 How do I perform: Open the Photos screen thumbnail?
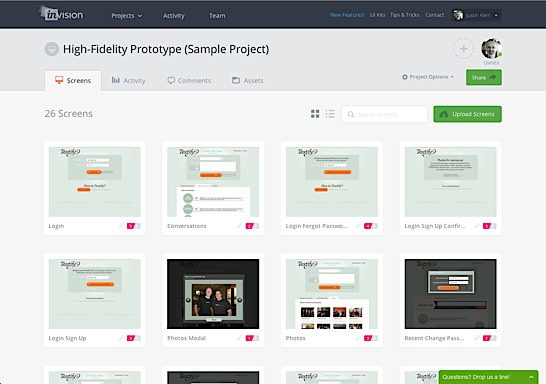tap(332, 294)
